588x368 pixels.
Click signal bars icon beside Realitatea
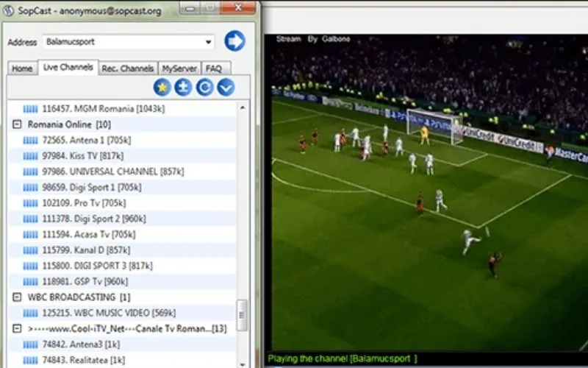click(x=30, y=360)
